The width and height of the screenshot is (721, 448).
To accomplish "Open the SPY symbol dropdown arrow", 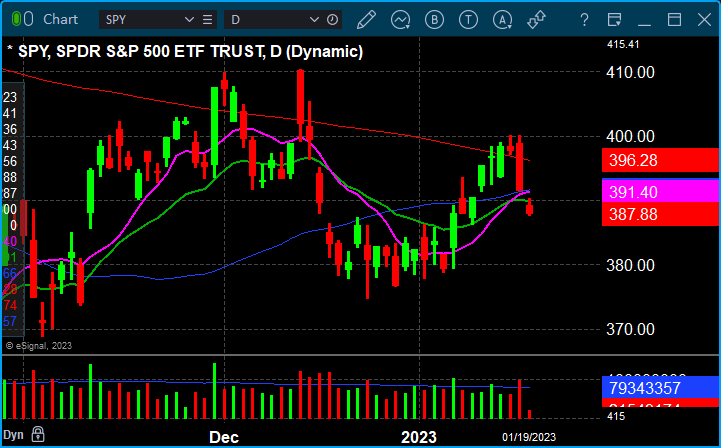I will coord(189,19).
